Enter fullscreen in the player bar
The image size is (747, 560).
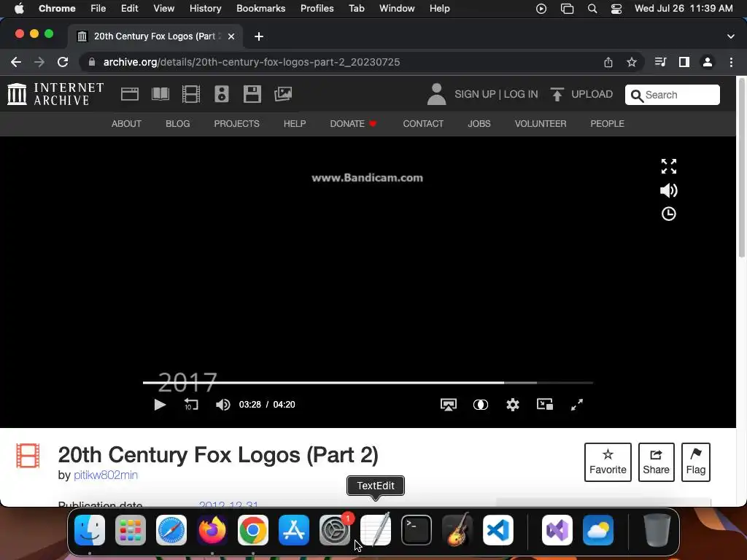pyautogui.click(x=577, y=405)
